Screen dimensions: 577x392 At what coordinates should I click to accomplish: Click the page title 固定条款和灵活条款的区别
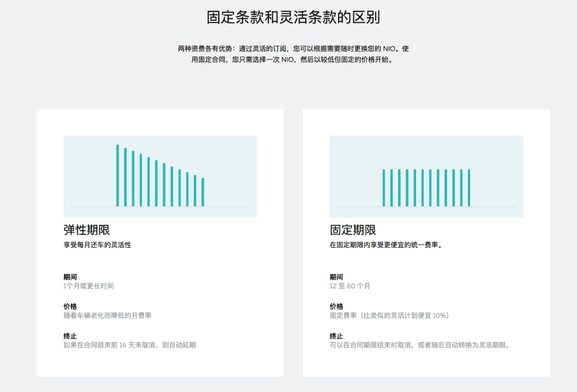click(288, 17)
